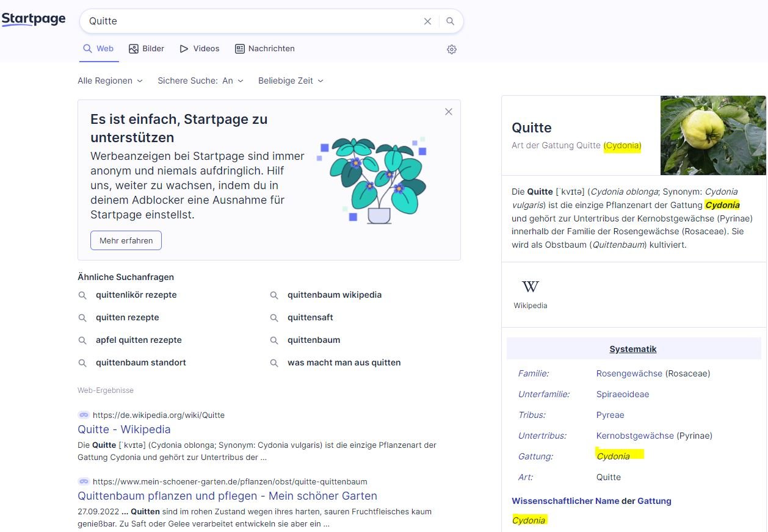
Task: Click the Art: label in Systematik
Action: click(x=526, y=477)
